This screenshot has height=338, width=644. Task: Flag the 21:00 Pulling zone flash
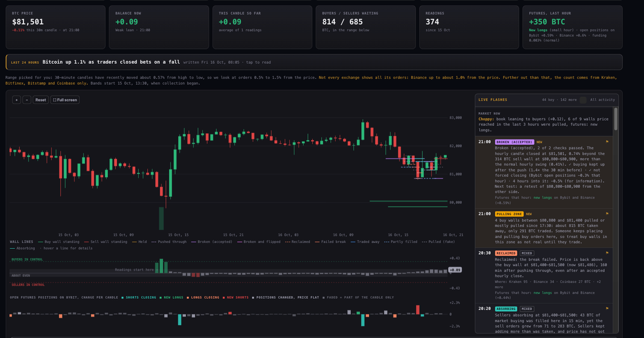(x=607, y=214)
